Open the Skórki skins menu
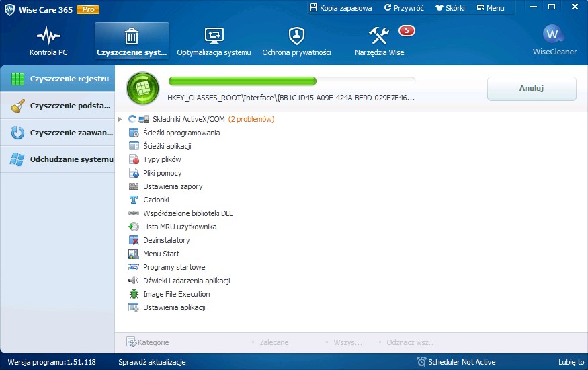This screenshot has height=370, width=588. tap(450, 8)
